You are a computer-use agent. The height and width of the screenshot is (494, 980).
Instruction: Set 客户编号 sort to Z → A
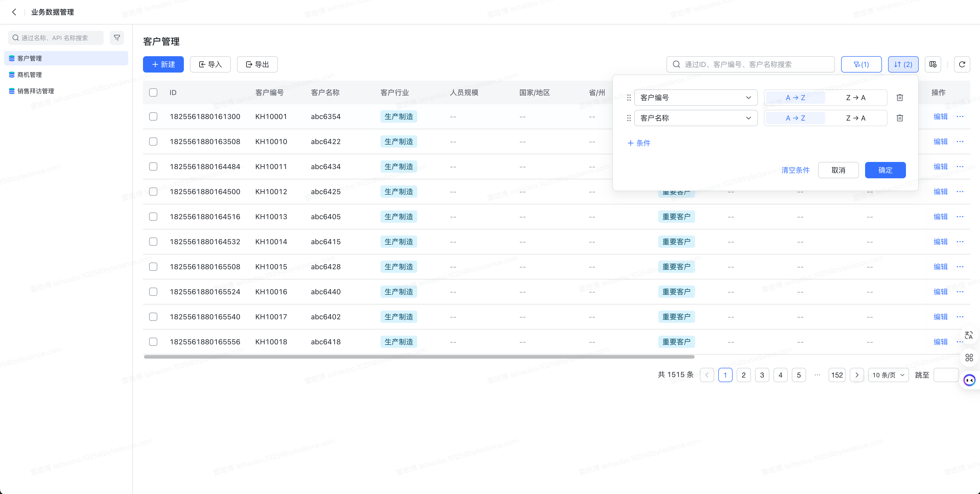click(x=856, y=98)
